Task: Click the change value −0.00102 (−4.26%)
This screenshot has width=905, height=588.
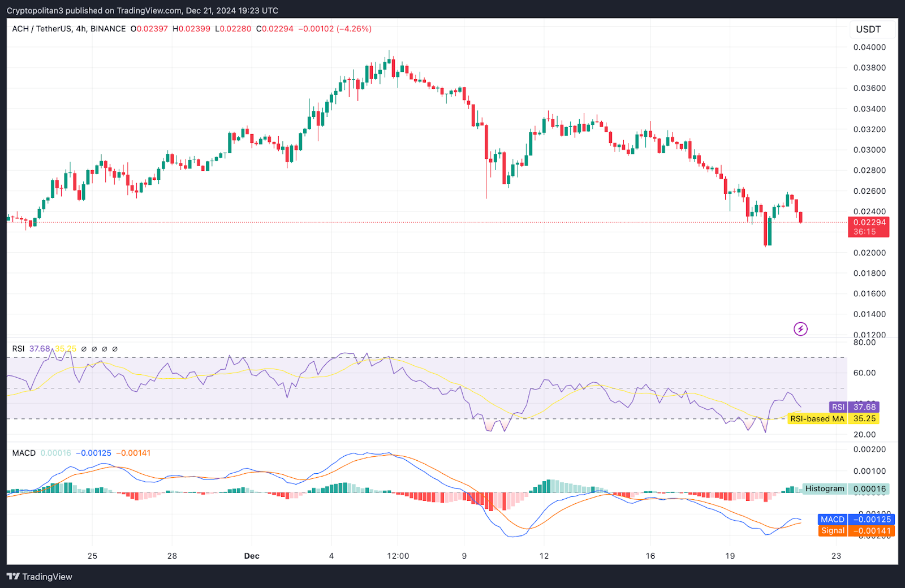Action: coord(335,29)
